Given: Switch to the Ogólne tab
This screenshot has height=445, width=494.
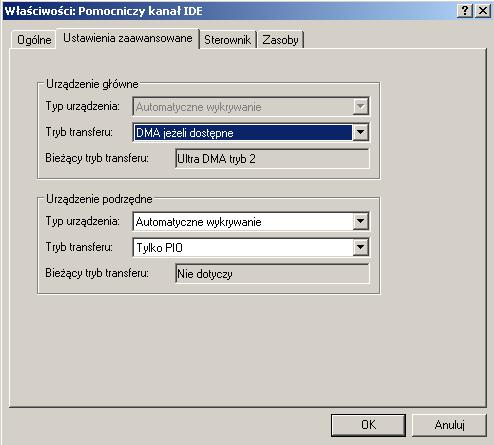Looking at the screenshot, I should coord(34,40).
